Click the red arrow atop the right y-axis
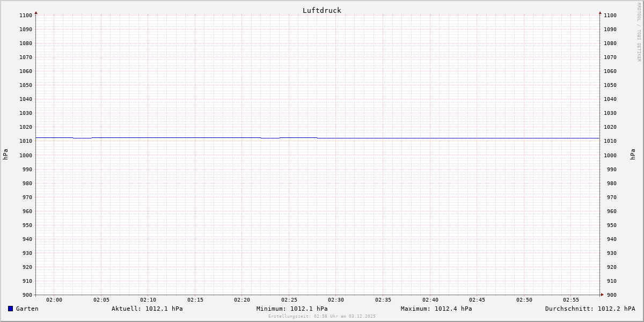 pyautogui.click(x=600, y=12)
